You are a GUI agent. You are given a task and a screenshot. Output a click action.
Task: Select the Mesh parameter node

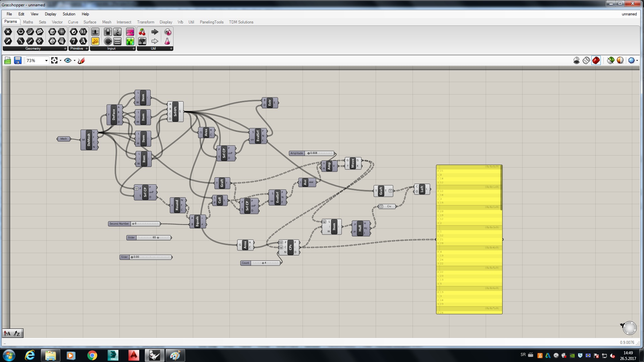(x=64, y=139)
